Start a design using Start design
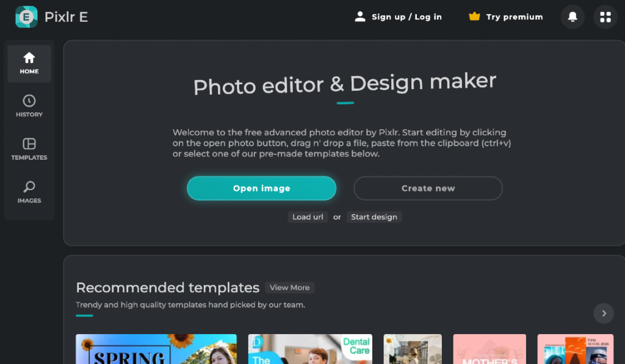625x364 pixels. coord(374,216)
